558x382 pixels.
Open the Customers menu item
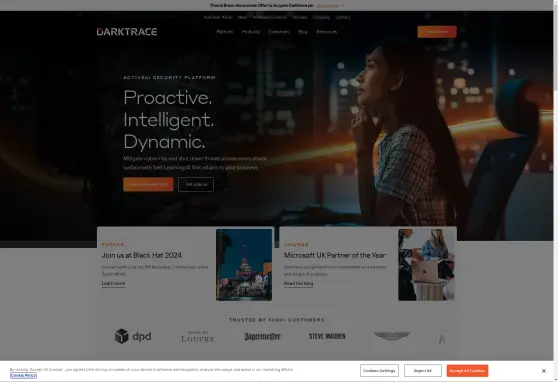point(279,32)
